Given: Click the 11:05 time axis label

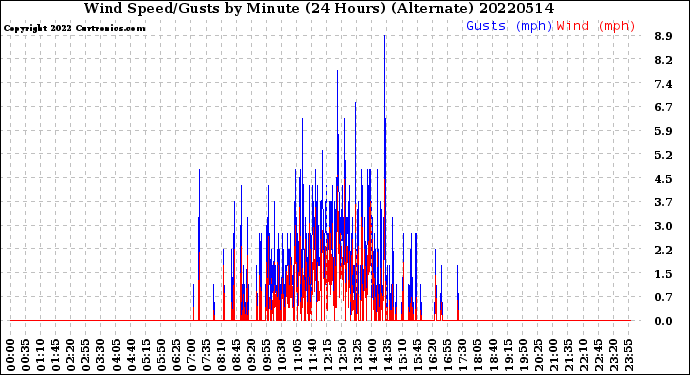Looking at the screenshot, I should click(297, 355).
